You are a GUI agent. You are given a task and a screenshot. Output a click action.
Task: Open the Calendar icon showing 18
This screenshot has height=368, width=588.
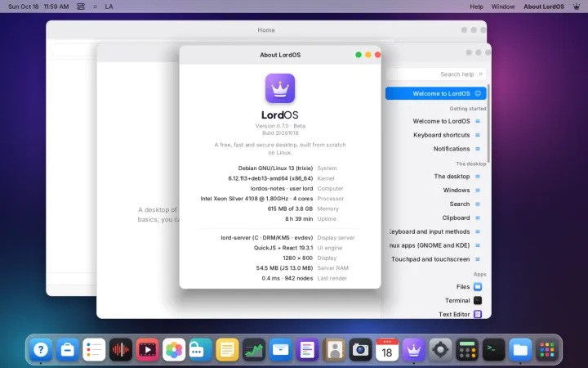point(387,350)
